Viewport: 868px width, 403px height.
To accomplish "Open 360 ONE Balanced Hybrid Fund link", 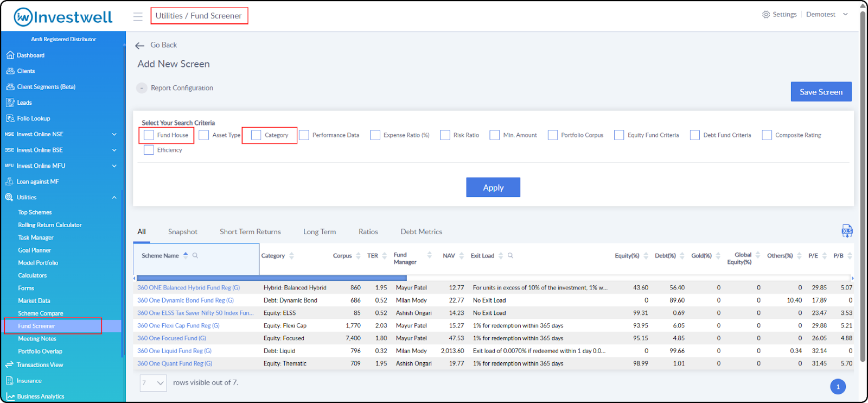I will 189,288.
